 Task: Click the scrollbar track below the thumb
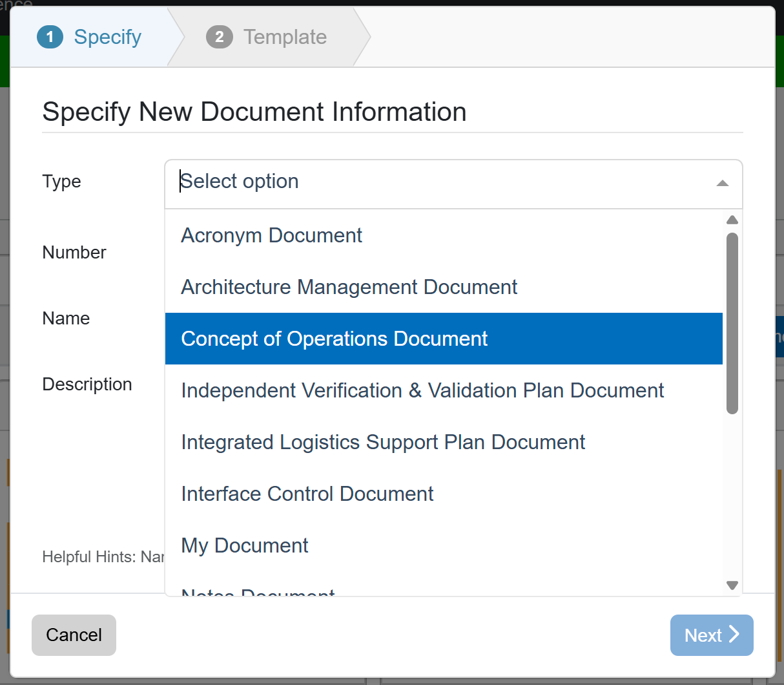click(x=732, y=498)
